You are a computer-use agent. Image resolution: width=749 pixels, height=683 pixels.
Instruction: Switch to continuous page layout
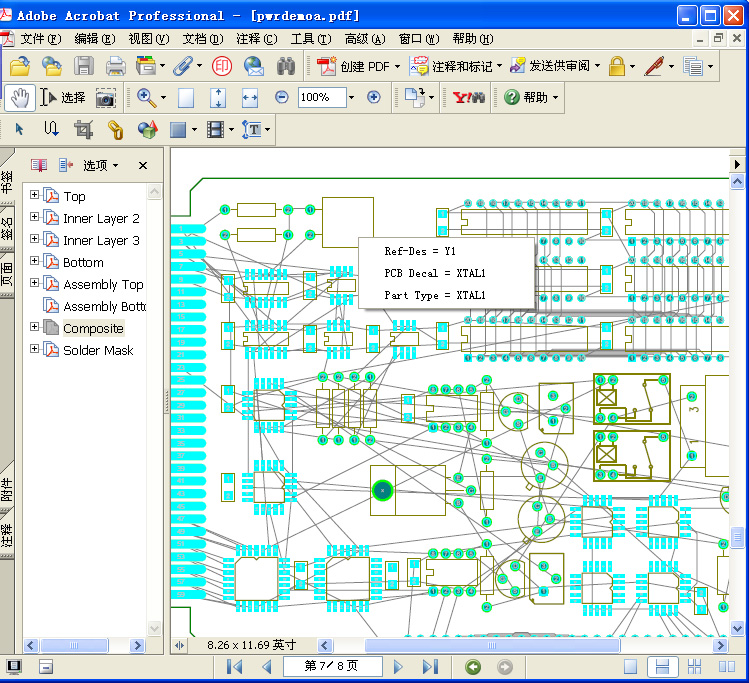pos(661,667)
